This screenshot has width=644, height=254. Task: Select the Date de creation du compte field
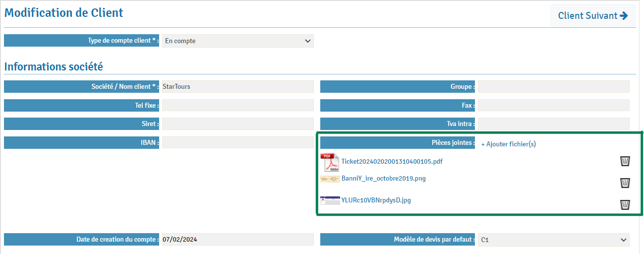click(238, 240)
